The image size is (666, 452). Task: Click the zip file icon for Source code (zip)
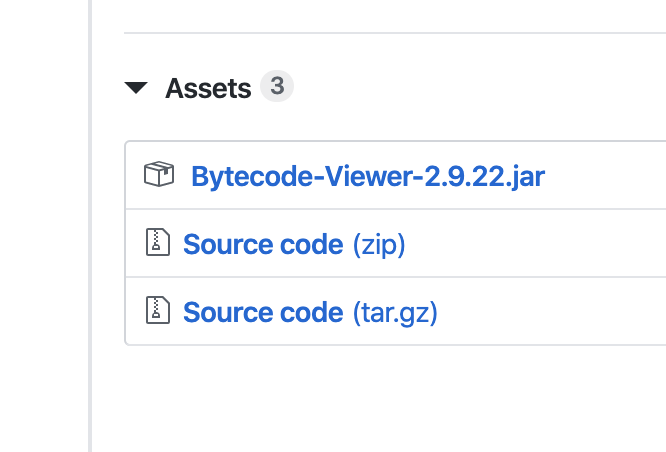158,242
